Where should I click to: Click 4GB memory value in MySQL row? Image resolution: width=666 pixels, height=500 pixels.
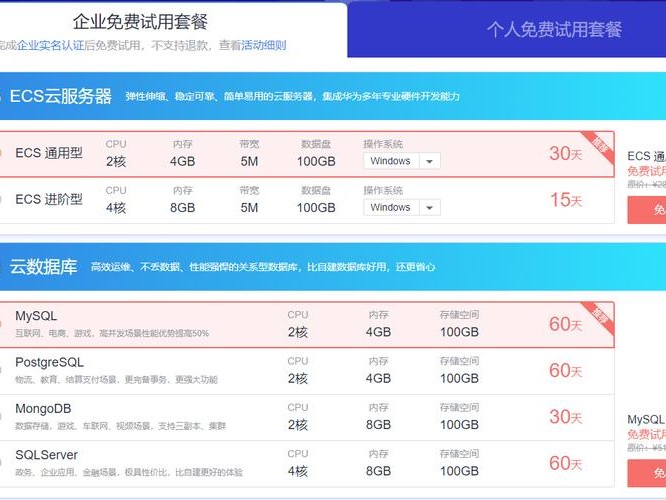pos(378,332)
